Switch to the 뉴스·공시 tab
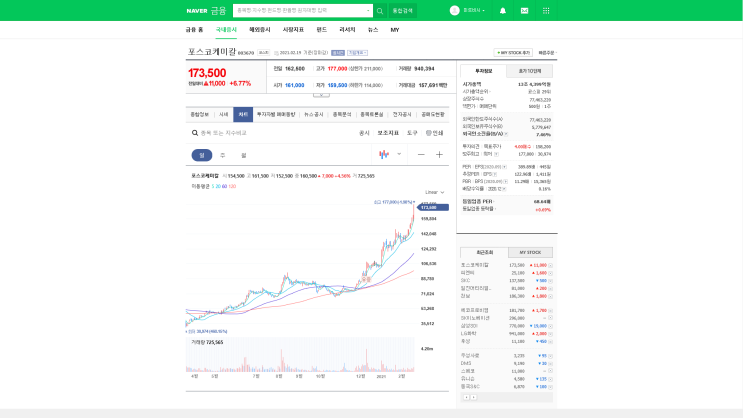The image size is (743, 418). point(314,114)
